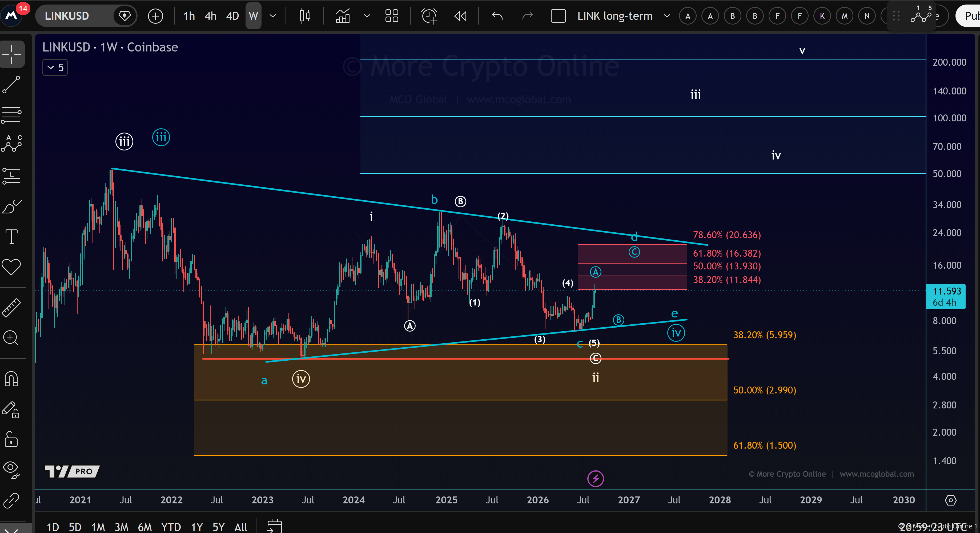Toggle lock all drawings
980x533 pixels.
(x=12, y=440)
